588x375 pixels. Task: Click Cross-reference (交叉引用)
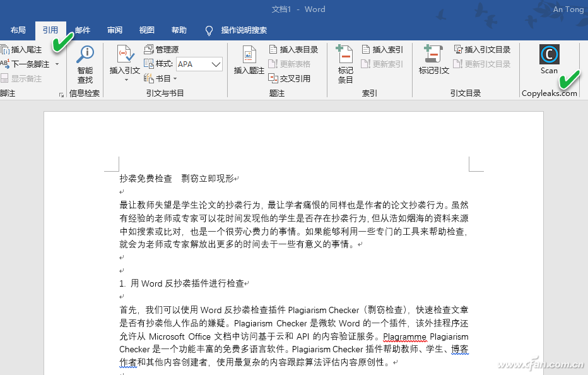(x=290, y=78)
